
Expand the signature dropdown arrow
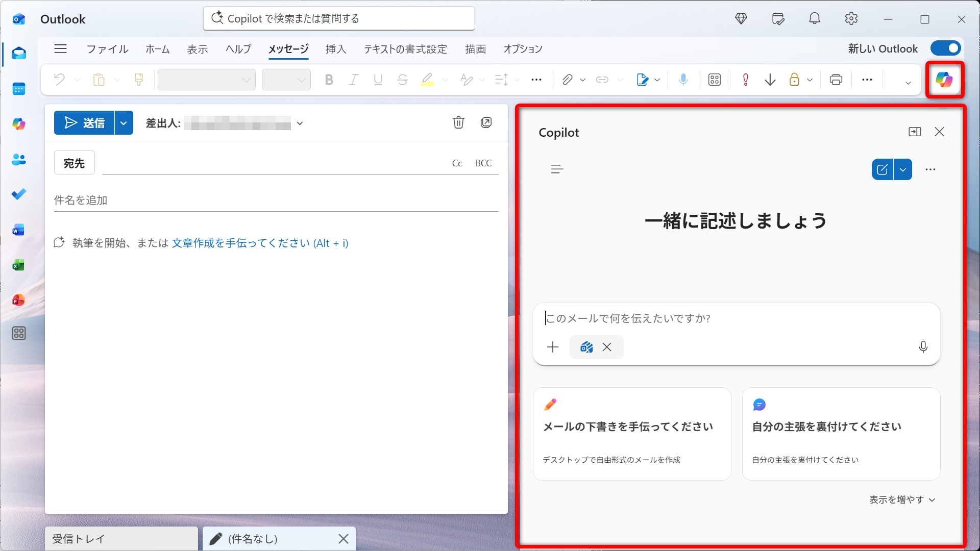pyautogui.click(x=657, y=80)
